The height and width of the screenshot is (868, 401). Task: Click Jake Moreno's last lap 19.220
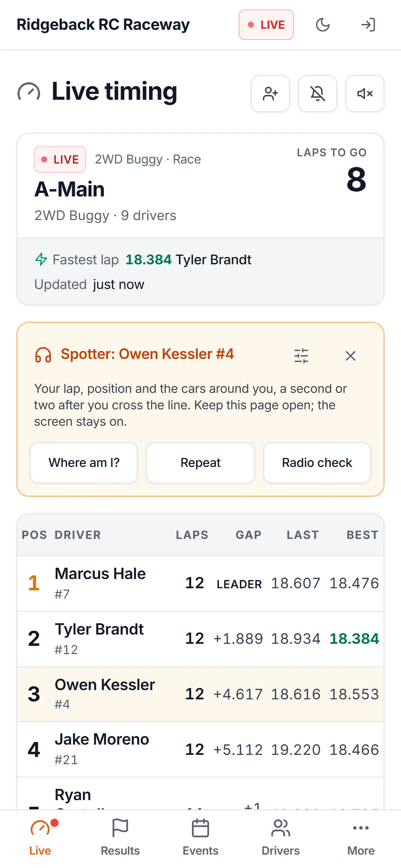[296, 750]
